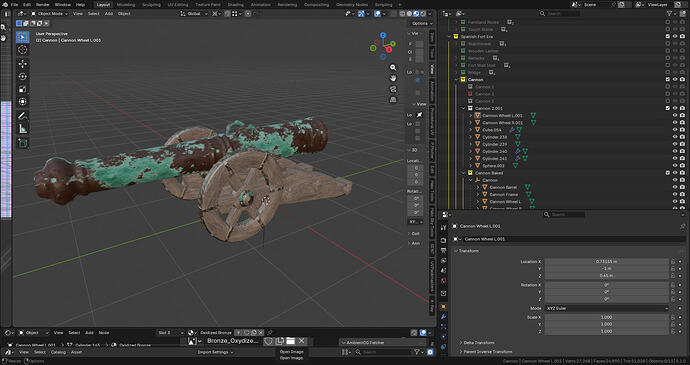Screen dimensions: 690x365
Task: Hide the Spanish Fort Era collection
Action: (675, 37)
